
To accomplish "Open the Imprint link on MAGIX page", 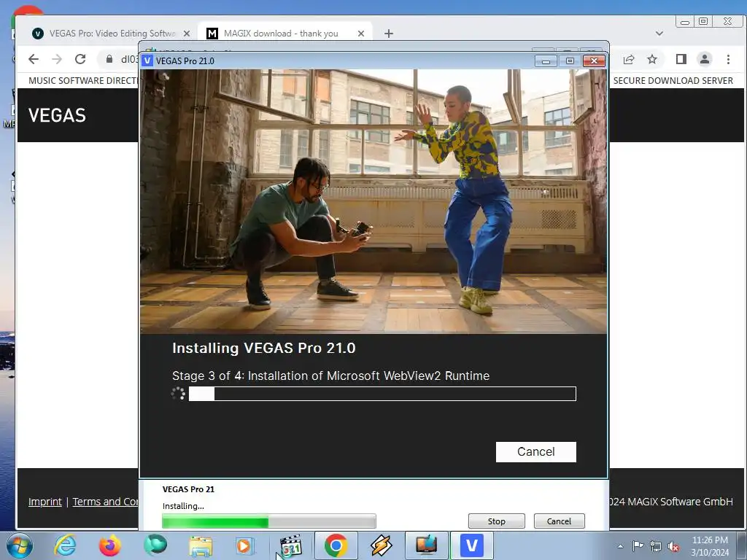I will click(x=44, y=502).
